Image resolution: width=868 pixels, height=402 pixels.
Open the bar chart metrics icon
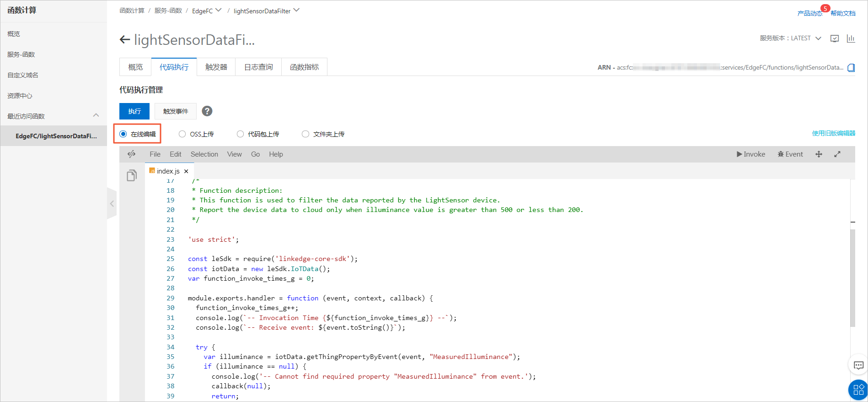[851, 38]
